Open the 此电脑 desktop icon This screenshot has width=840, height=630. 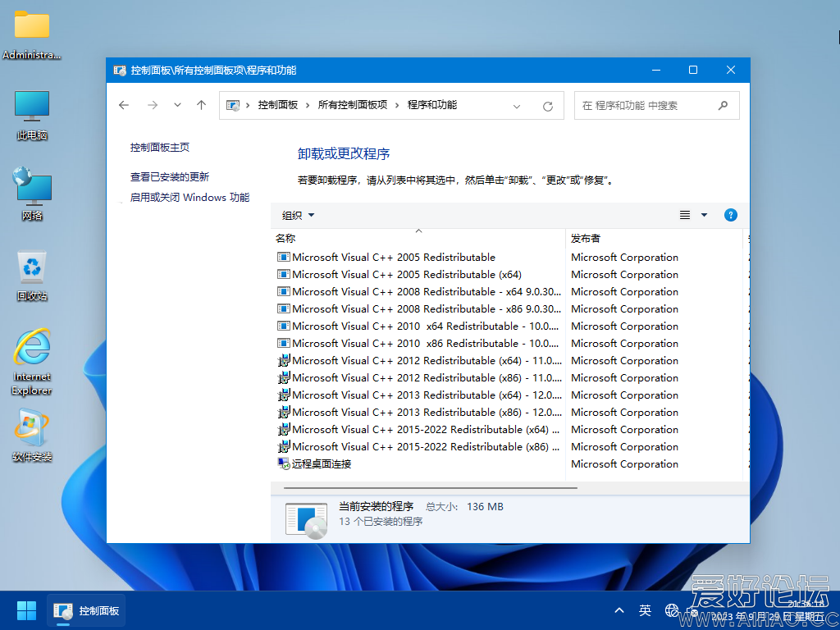31,107
